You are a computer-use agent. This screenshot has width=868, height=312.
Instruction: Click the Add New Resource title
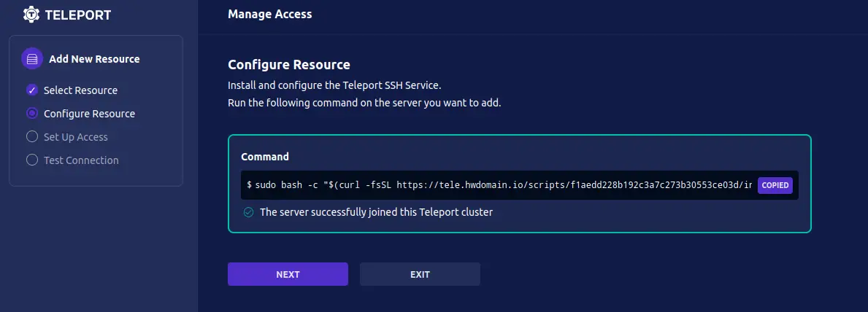pyautogui.click(x=95, y=58)
